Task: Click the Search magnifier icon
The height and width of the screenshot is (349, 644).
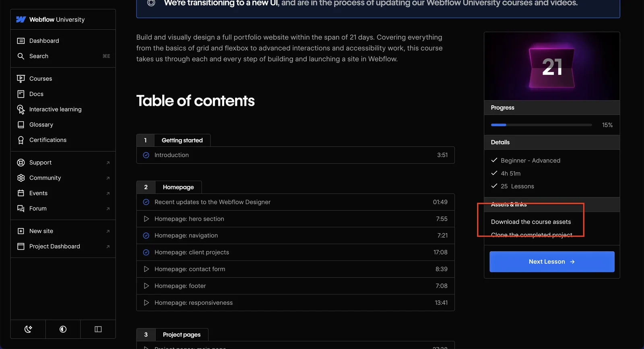Action: click(x=21, y=56)
